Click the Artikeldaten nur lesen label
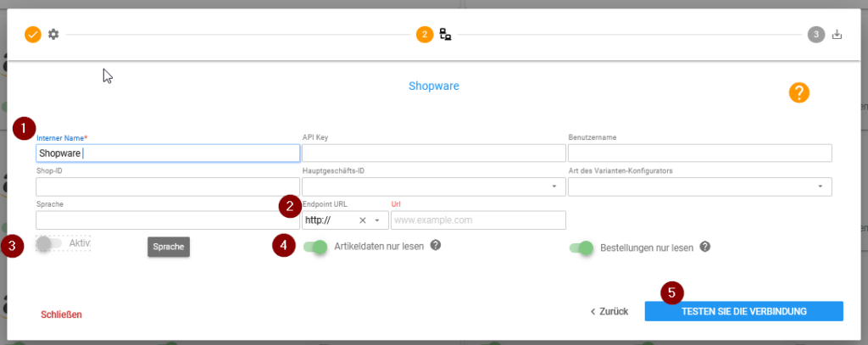Viewport: 868px width, 345px height. tap(379, 247)
